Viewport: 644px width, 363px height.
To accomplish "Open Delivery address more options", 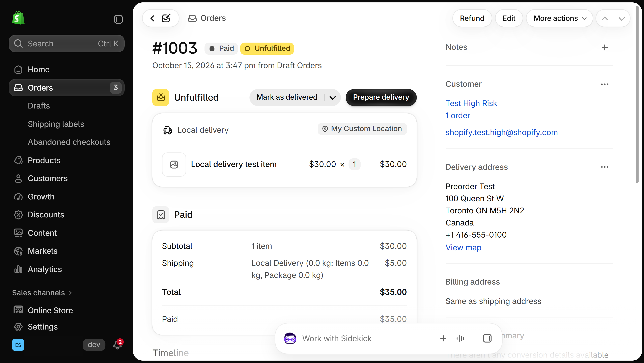I will tap(605, 167).
